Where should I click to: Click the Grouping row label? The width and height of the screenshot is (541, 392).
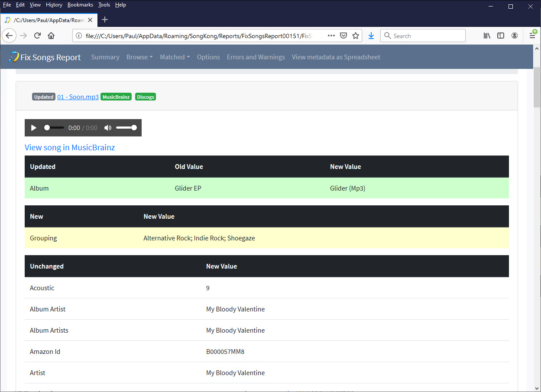(43, 238)
